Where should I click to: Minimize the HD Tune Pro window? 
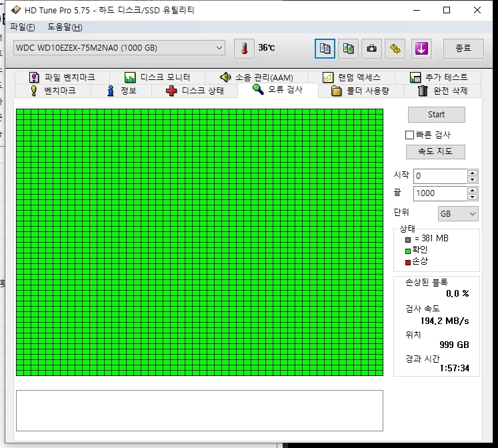coord(417,10)
